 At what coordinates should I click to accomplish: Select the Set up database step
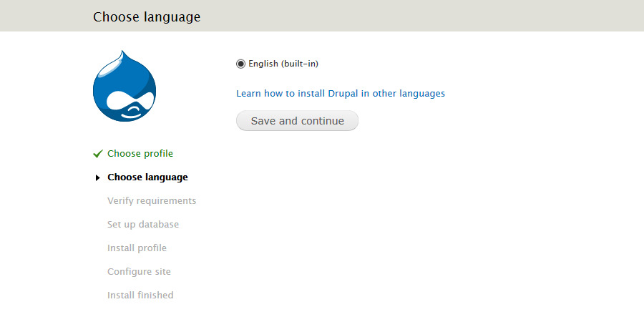click(143, 225)
